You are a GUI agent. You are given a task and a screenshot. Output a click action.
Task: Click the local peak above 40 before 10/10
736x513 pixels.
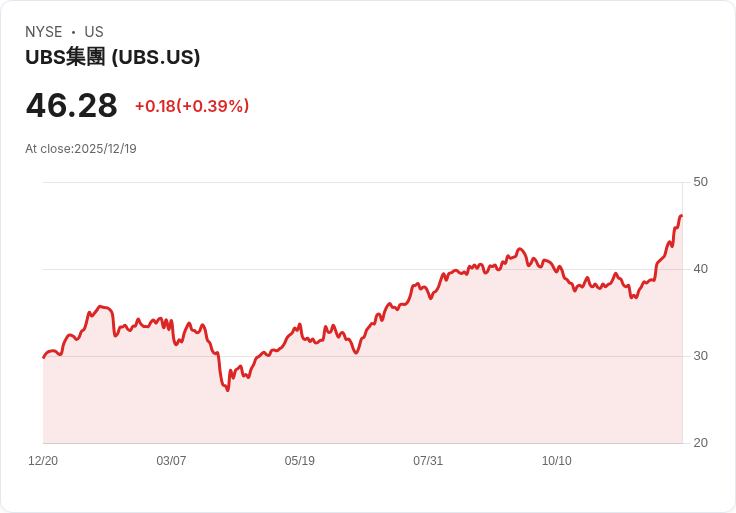[519, 249]
